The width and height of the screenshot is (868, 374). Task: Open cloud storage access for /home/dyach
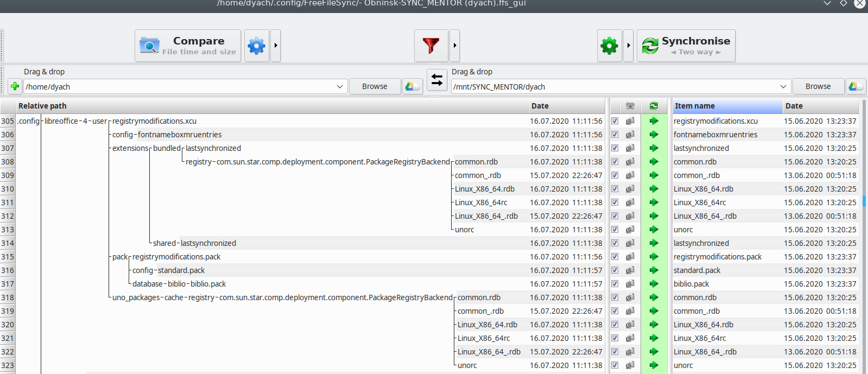point(413,86)
